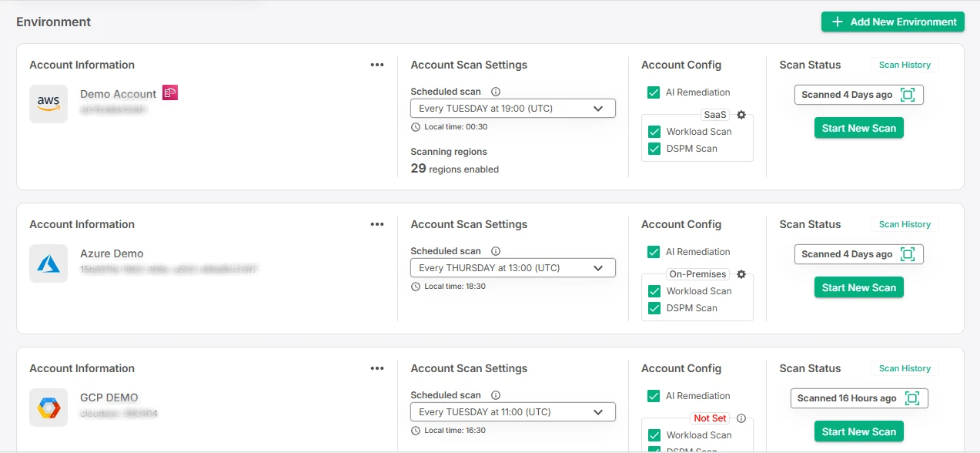
Task: Open the SaaS config gear settings
Action: pyautogui.click(x=741, y=115)
